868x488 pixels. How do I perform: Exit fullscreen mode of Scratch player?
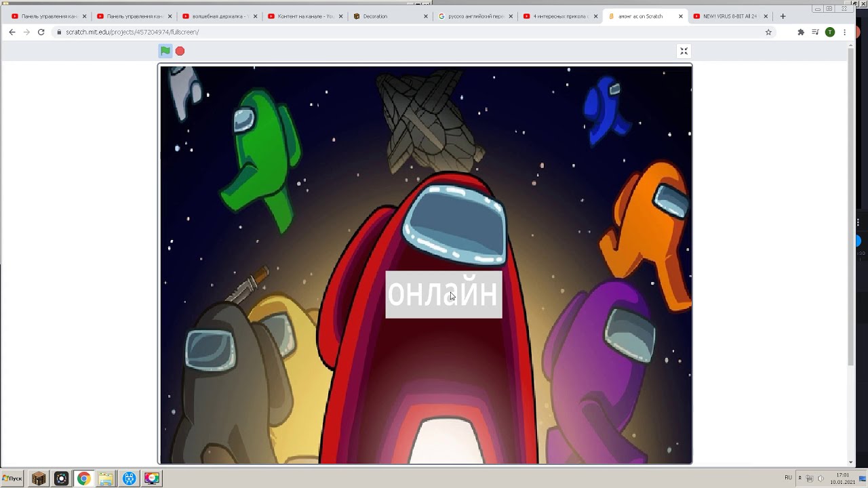coord(684,51)
